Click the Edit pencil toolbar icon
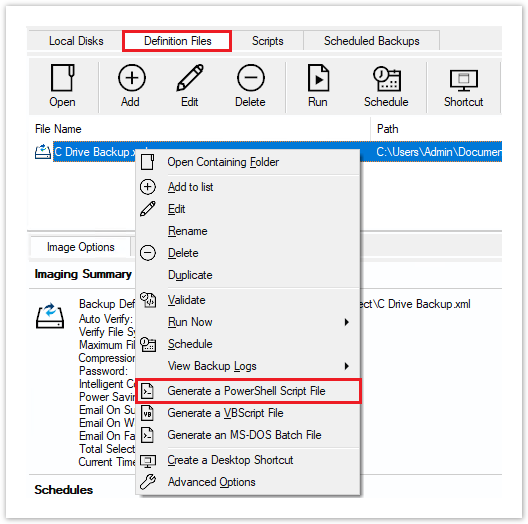 click(190, 78)
